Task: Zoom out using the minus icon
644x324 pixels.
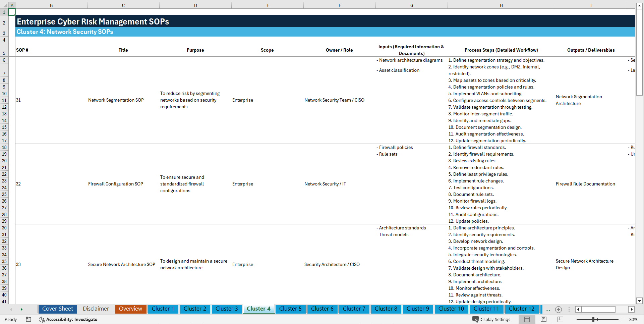Action: (573, 319)
